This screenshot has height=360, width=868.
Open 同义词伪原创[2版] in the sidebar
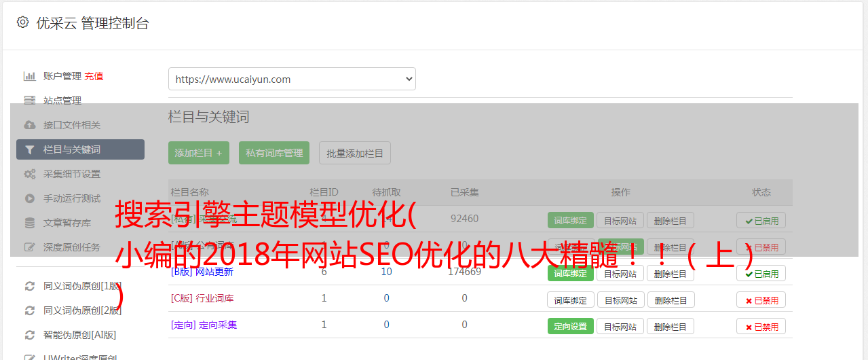click(83, 310)
